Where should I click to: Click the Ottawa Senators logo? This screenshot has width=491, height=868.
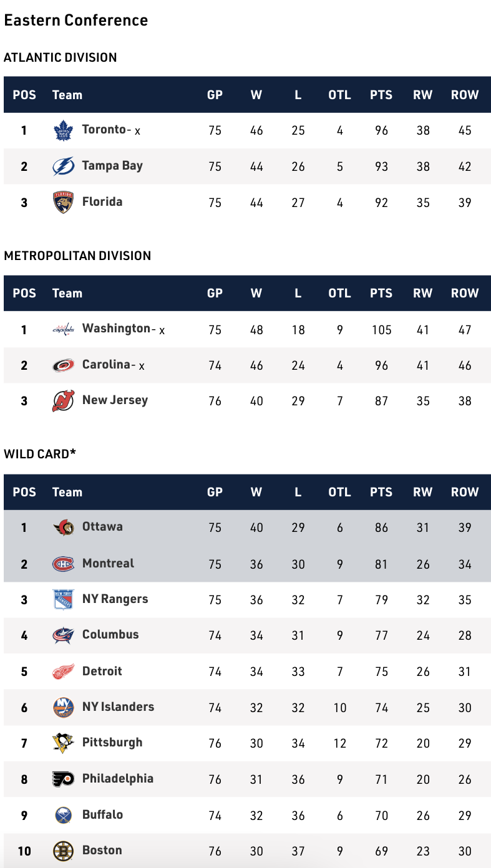click(x=63, y=528)
